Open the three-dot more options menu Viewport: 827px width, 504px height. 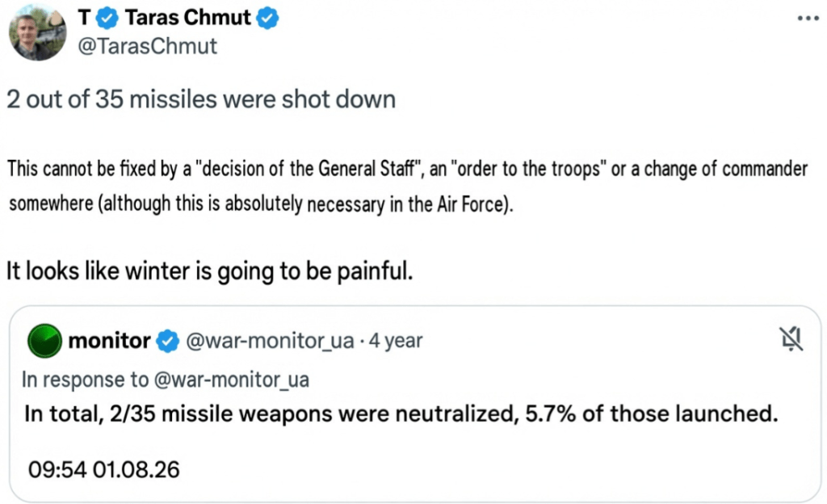click(x=808, y=19)
